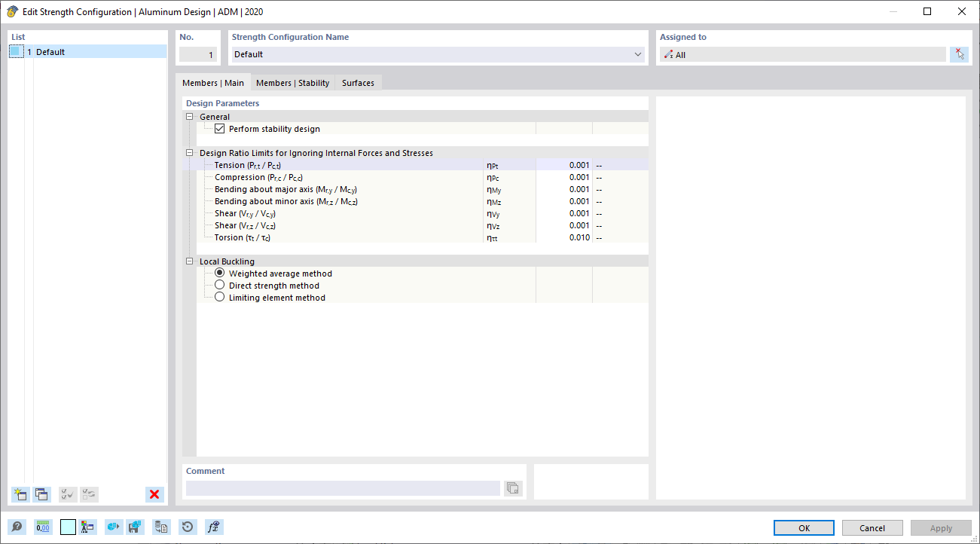Open the help search in the bottom toolbar
The image size is (980, 544).
(17, 527)
